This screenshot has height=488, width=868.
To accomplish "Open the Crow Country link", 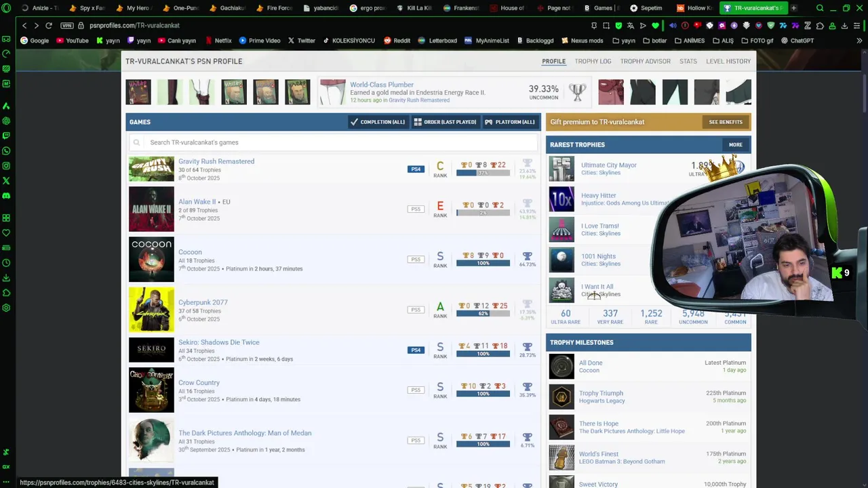I will pos(199,382).
